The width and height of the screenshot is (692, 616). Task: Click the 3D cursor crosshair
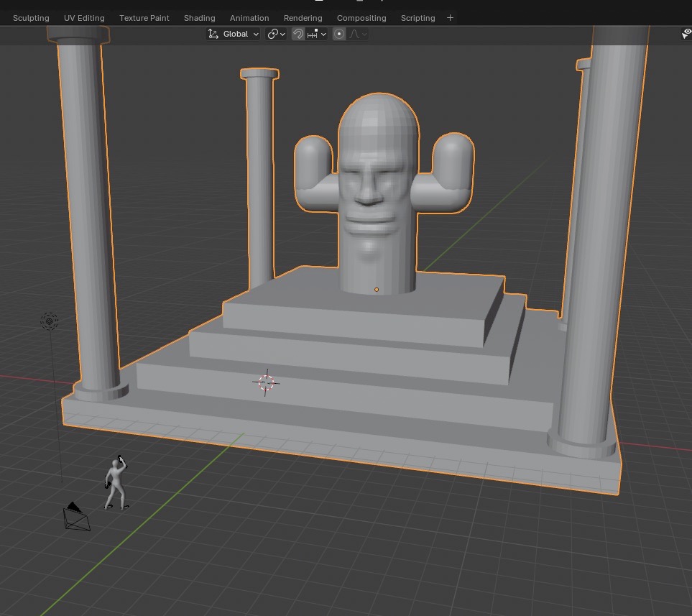pyautogui.click(x=266, y=382)
